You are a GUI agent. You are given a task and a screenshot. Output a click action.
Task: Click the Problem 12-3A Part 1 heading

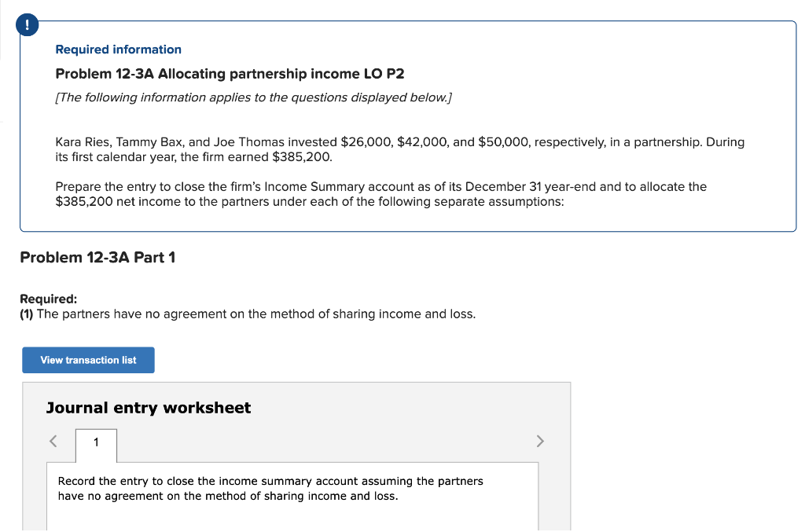97,257
